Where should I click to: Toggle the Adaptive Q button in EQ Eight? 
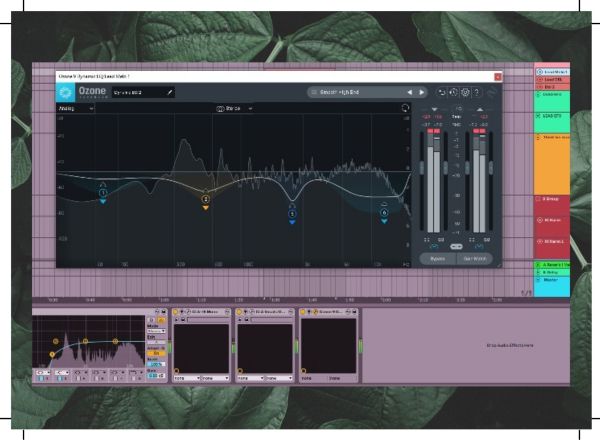click(x=155, y=353)
